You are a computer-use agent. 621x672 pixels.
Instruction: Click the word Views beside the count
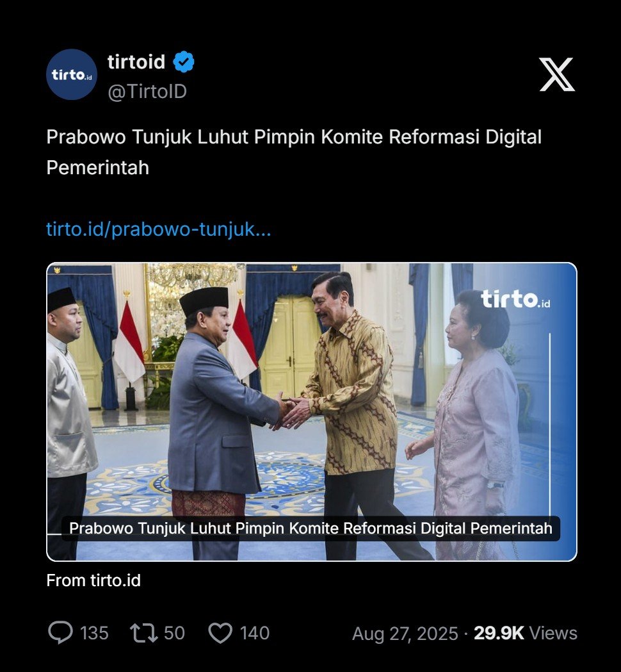pos(553,633)
